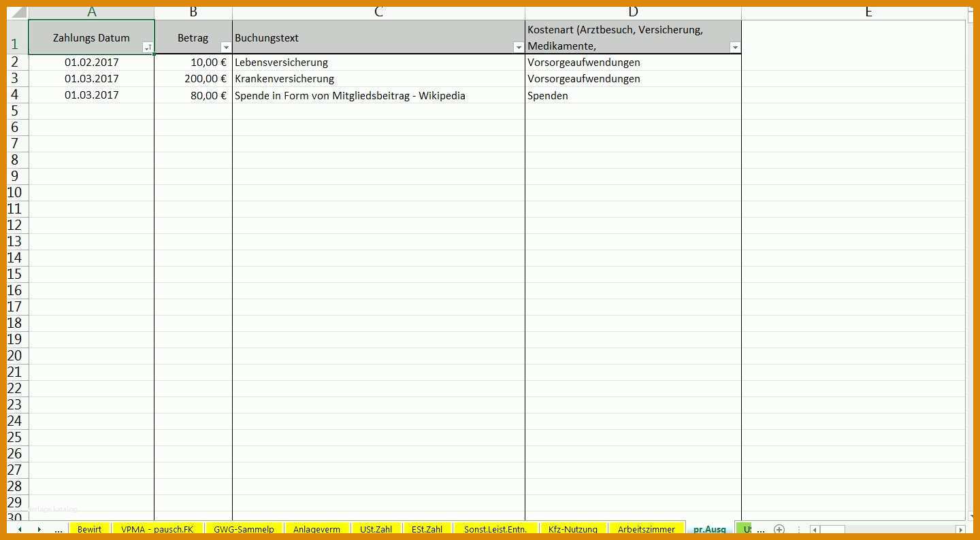
Task: Select the 10,00 € amount cell
Action: click(x=193, y=63)
